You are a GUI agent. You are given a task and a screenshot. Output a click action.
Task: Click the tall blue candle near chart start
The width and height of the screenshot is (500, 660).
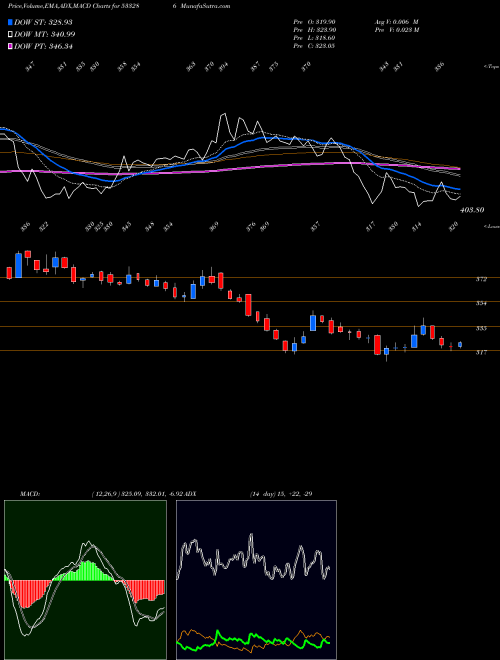tap(19, 265)
